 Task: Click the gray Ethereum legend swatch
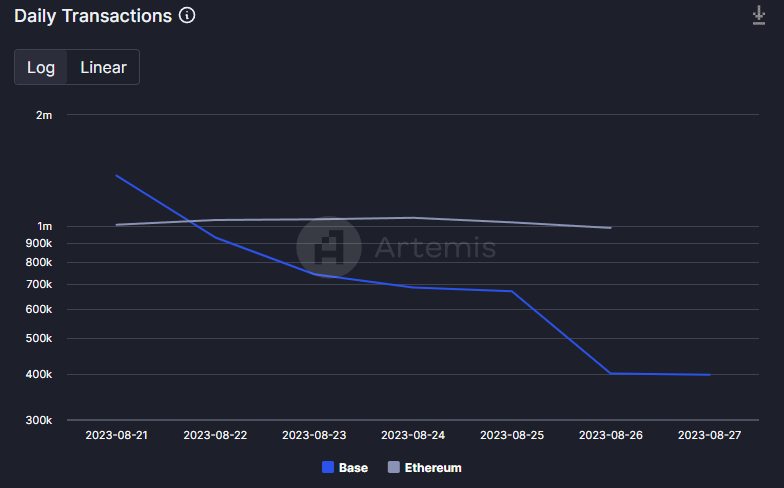(393, 467)
